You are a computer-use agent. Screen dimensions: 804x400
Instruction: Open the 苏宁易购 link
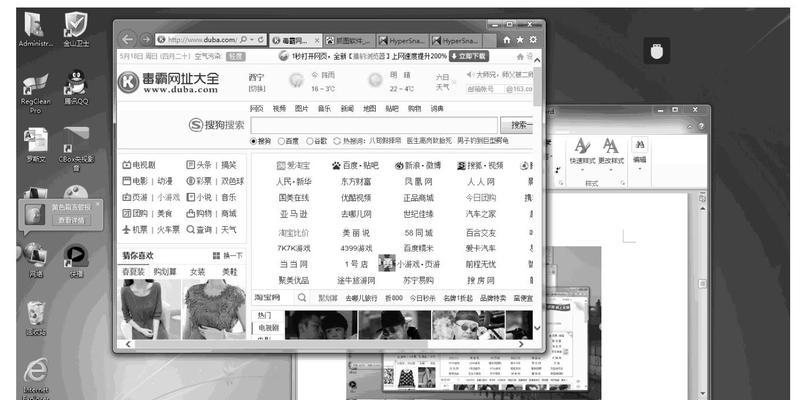click(x=418, y=281)
